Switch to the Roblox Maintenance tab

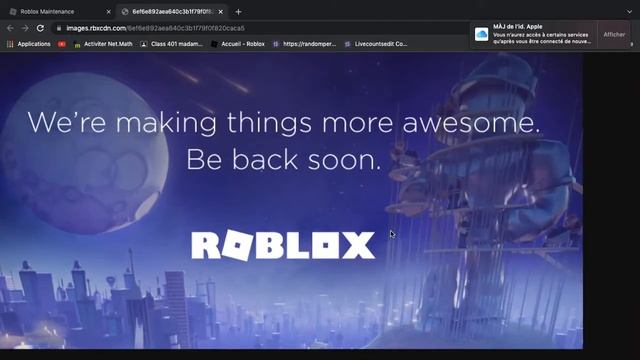[59, 12]
